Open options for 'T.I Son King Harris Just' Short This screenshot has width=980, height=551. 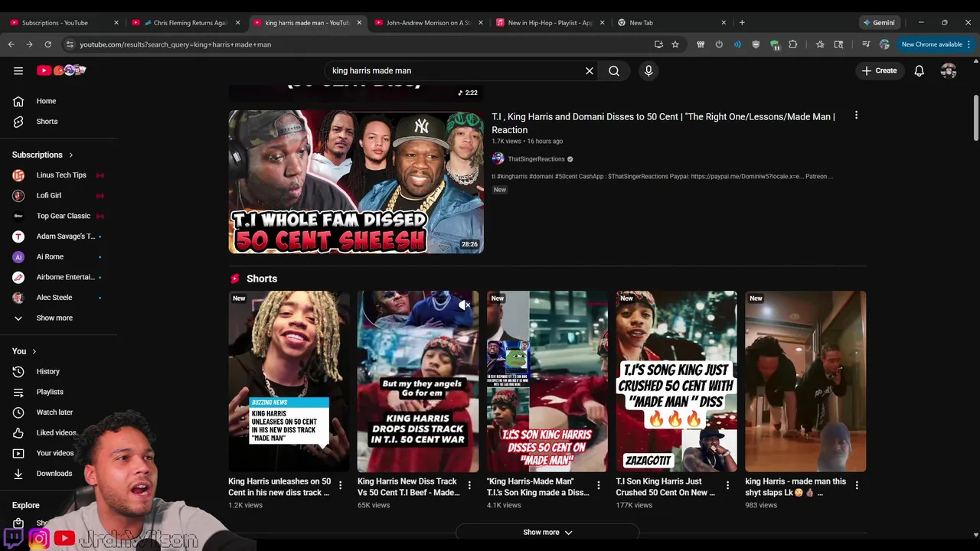click(727, 485)
